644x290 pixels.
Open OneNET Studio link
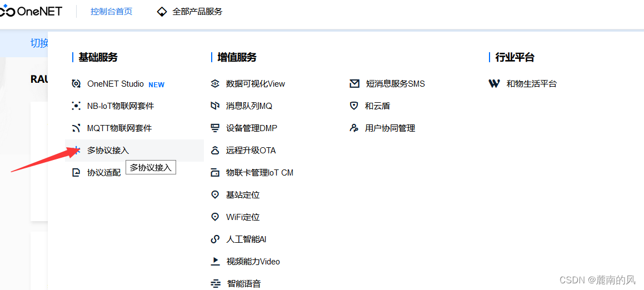tap(116, 84)
